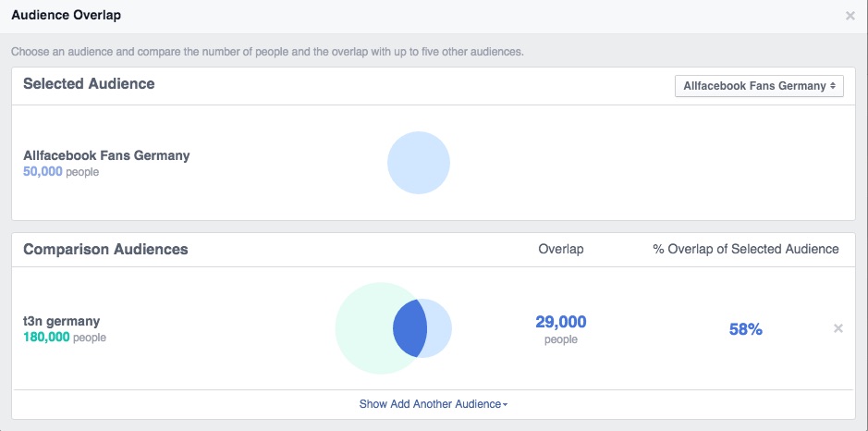Viewport: 868px width, 431px height.
Task: Open the Allfacebook Fans Germany audience dropdown
Action: [759, 86]
